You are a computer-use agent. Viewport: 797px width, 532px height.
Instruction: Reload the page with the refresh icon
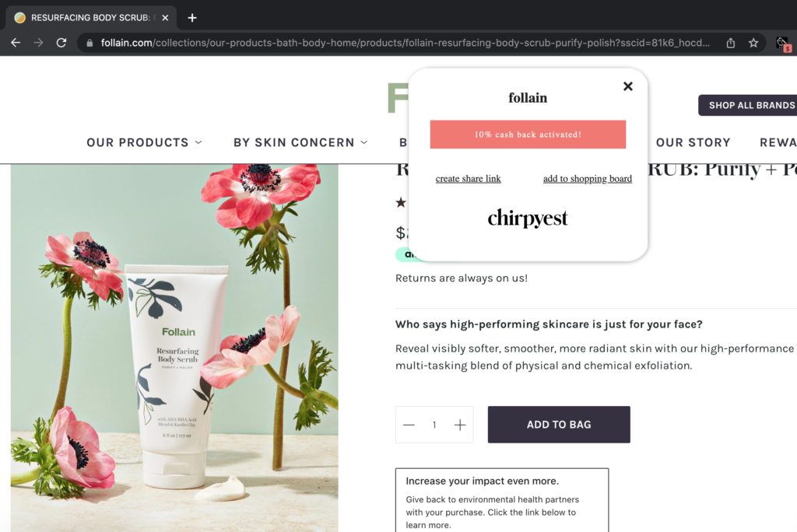(61, 43)
